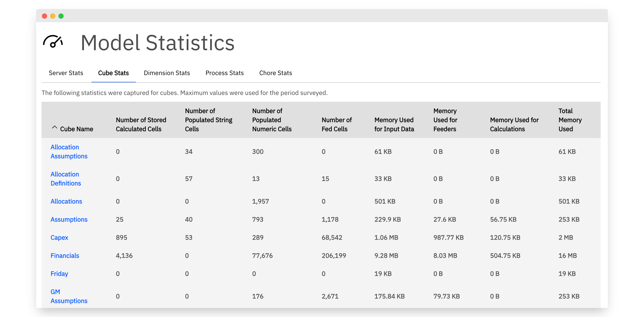Screen dimensions: 644x317
Task: Open the Allocation Assumptions cube link
Action: (69, 152)
